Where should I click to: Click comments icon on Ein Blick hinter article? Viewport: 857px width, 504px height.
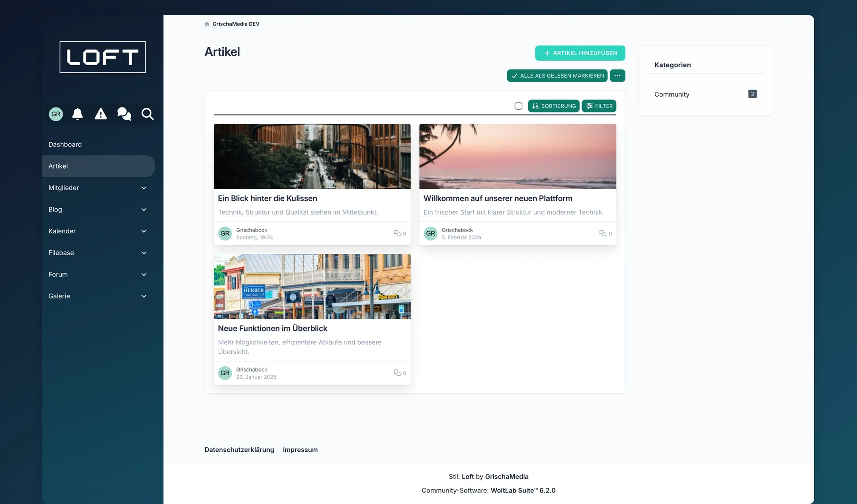point(397,233)
